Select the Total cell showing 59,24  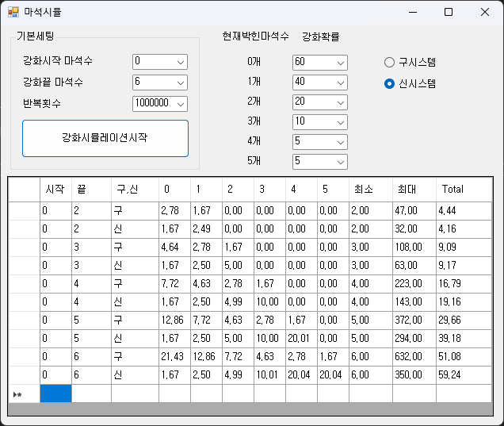click(x=464, y=375)
